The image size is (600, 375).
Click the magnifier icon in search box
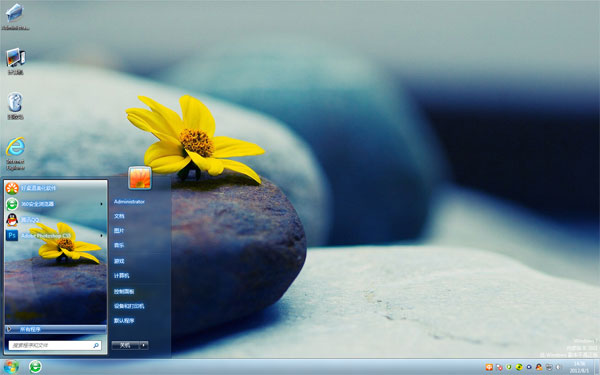(x=96, y=345)
